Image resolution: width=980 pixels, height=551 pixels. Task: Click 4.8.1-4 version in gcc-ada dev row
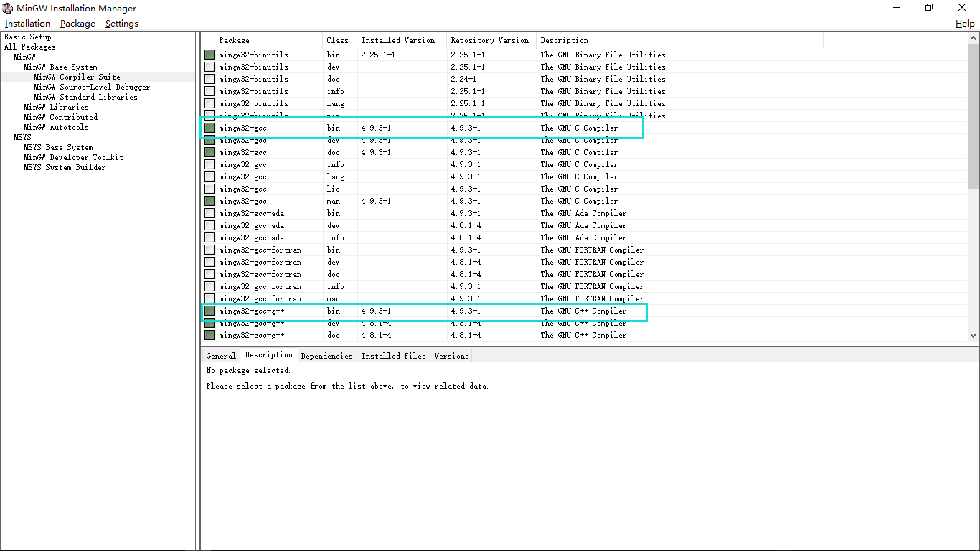coord(466,225)
